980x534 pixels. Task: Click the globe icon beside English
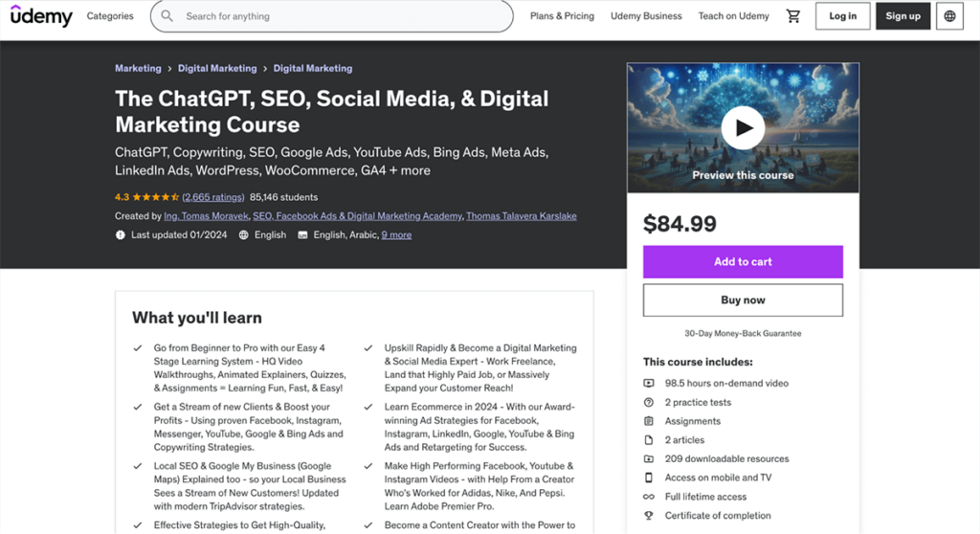244,234
